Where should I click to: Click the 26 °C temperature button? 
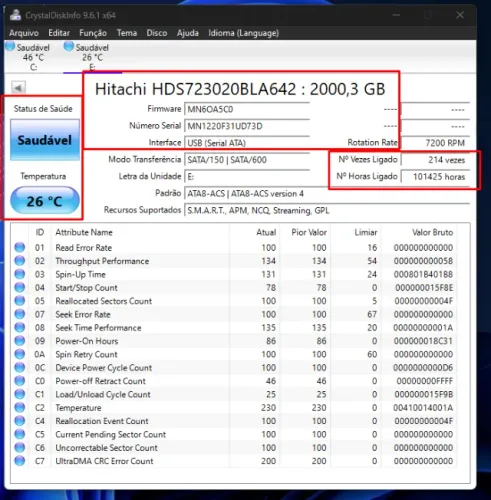pyautogui.click(x=45, y=201)
